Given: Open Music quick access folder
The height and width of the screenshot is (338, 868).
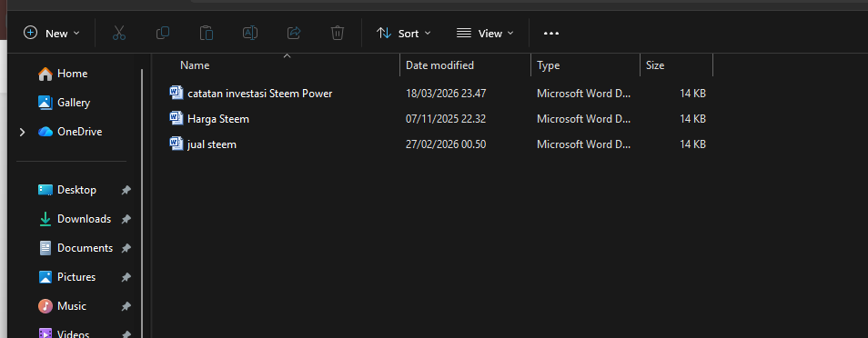Looking at the screenshot, I should click(71, 306).
